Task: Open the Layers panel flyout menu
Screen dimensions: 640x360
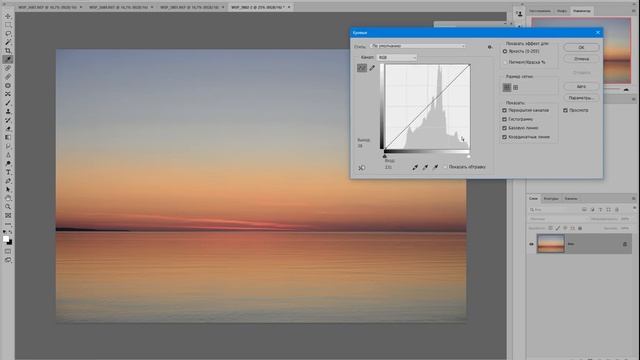Action: [x=634, y=198]
